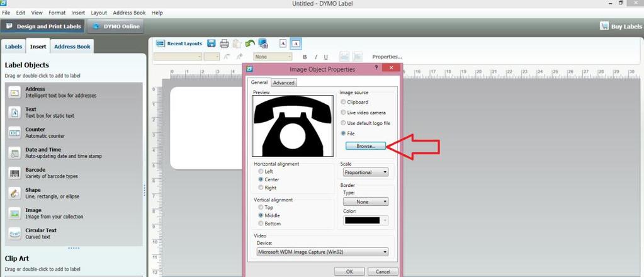Viewport: 644px width, 277px height.
Task: Click the Date and Time object icon
Action: tap(14, 154)
